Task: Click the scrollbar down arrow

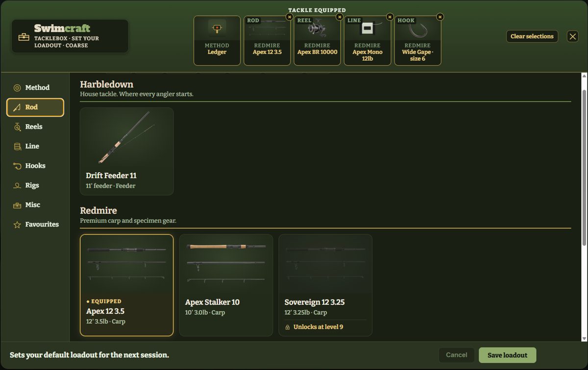Action: pyautogui.click(x=584, y=338)
